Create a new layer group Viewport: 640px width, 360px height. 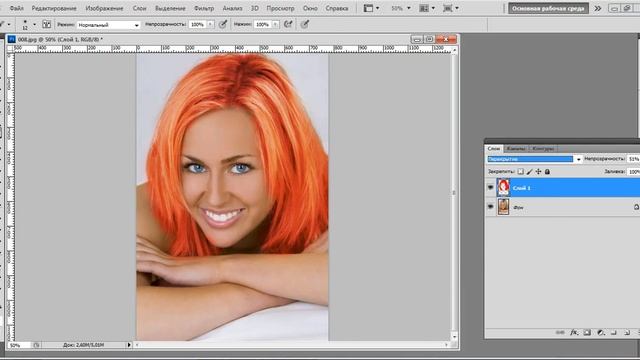613,333
